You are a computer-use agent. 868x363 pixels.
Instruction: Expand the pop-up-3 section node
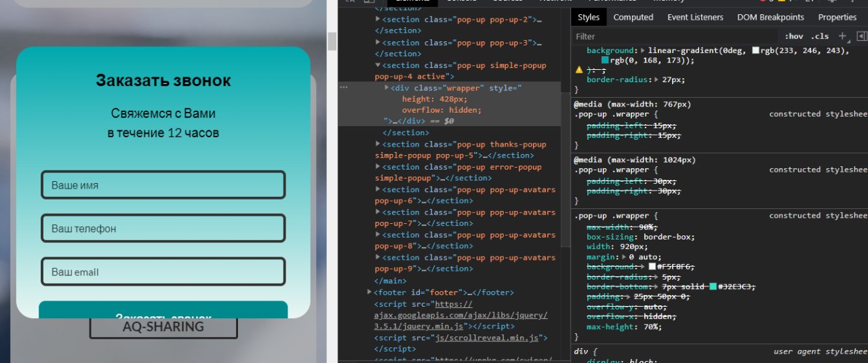pyautogui.click(x=378, y=43)
